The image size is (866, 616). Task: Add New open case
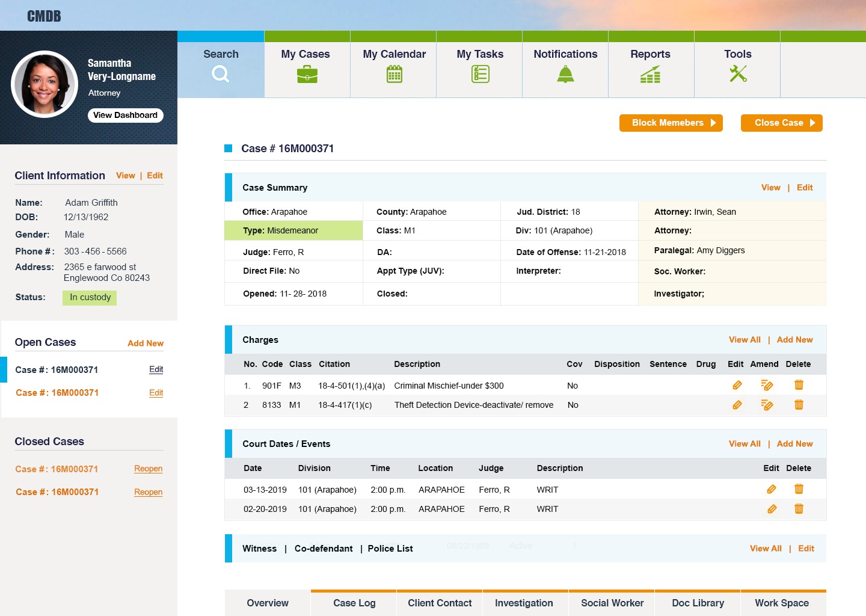pyautogui.click(x=146, y=343)
